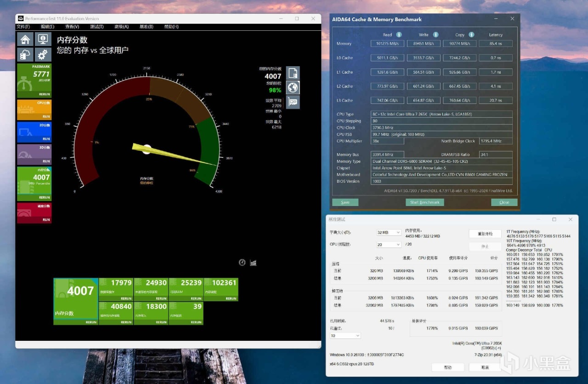Open the System Information monitor icon
Screen dimensions: 588x384
(x=43, y=40)
